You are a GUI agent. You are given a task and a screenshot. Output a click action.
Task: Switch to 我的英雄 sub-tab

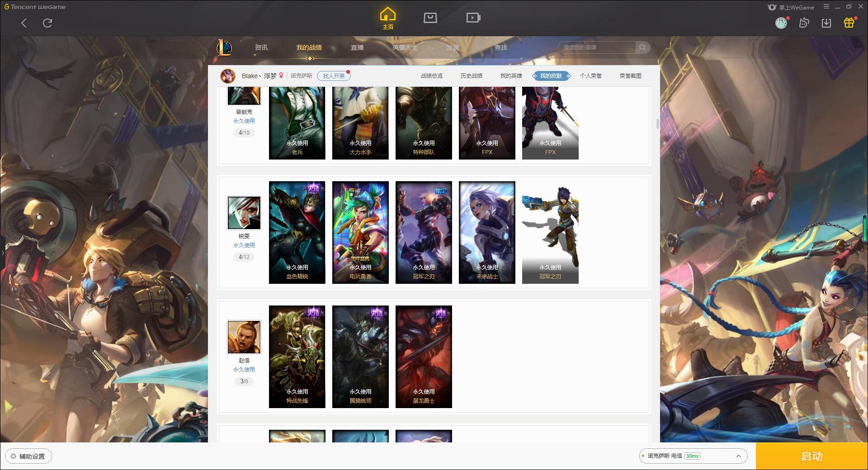click(x=511, y=76)
